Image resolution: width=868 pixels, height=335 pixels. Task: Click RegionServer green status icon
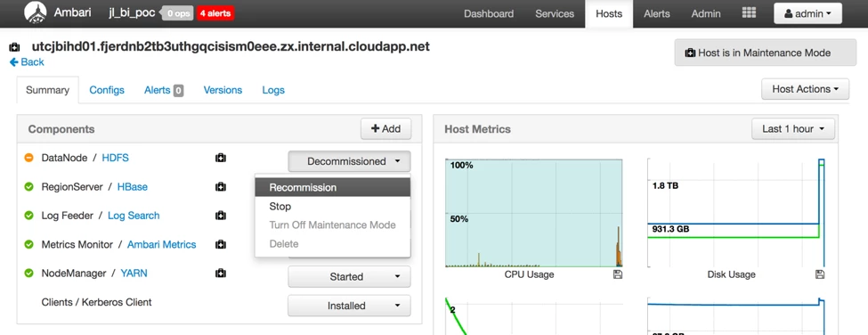28,186
